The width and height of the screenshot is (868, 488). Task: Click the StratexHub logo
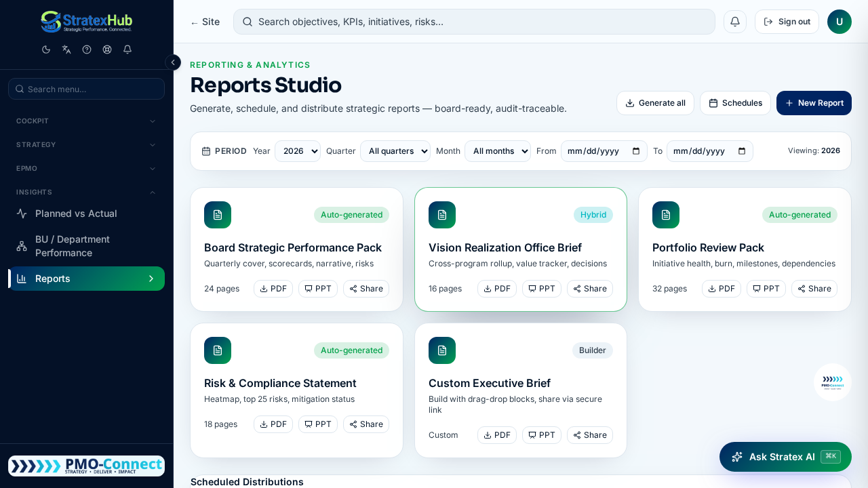tap(86, 22)
